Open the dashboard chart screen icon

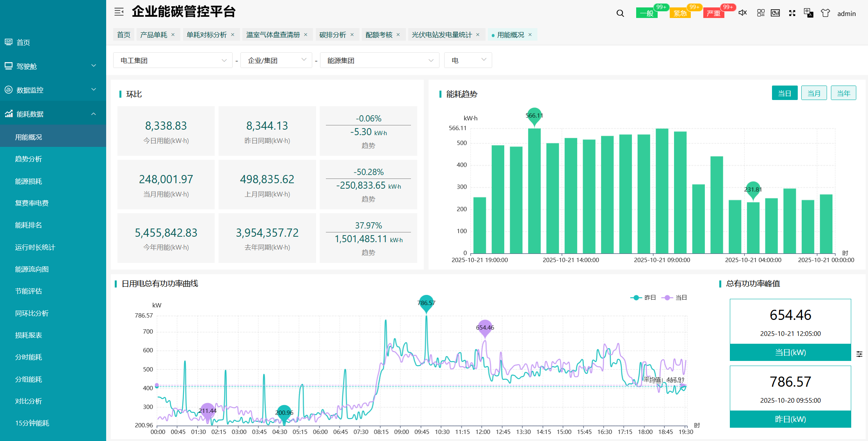(776, 13)
